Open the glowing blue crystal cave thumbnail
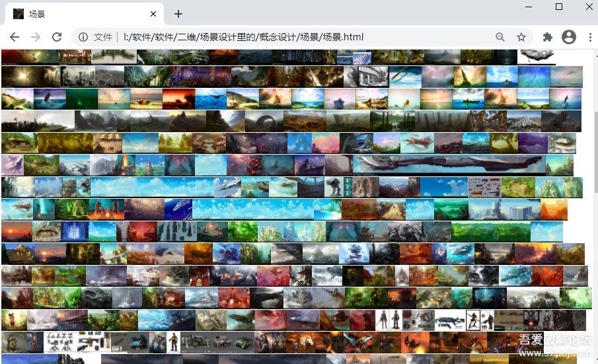This screenshot has width=598, height=364. coord(75,231)
